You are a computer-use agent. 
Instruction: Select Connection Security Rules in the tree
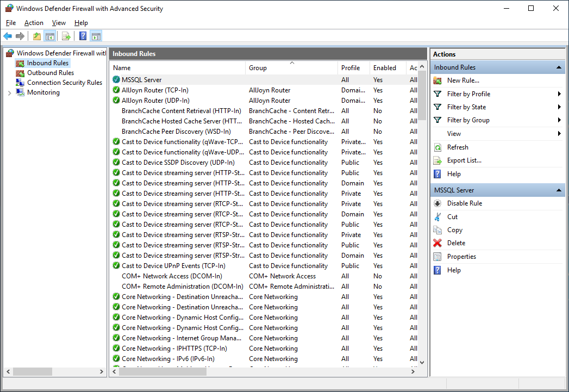[65, 83]
